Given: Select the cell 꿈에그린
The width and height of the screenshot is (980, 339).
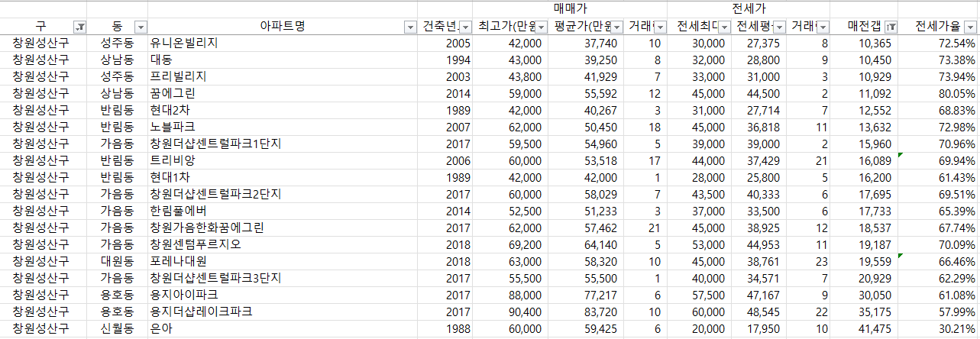Looking at the screenshot, I should [283, 93].
